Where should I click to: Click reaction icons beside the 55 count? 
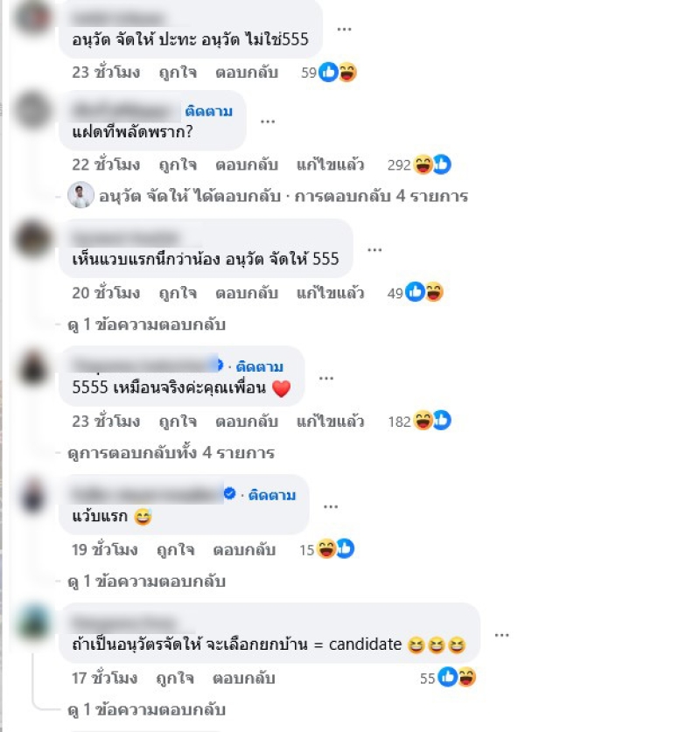coord(457,677)
